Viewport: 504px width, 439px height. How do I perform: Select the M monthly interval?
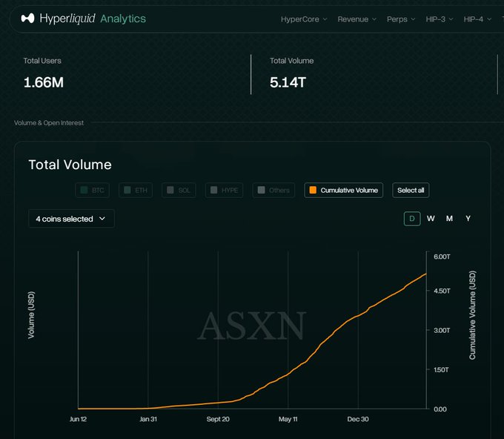449,219
